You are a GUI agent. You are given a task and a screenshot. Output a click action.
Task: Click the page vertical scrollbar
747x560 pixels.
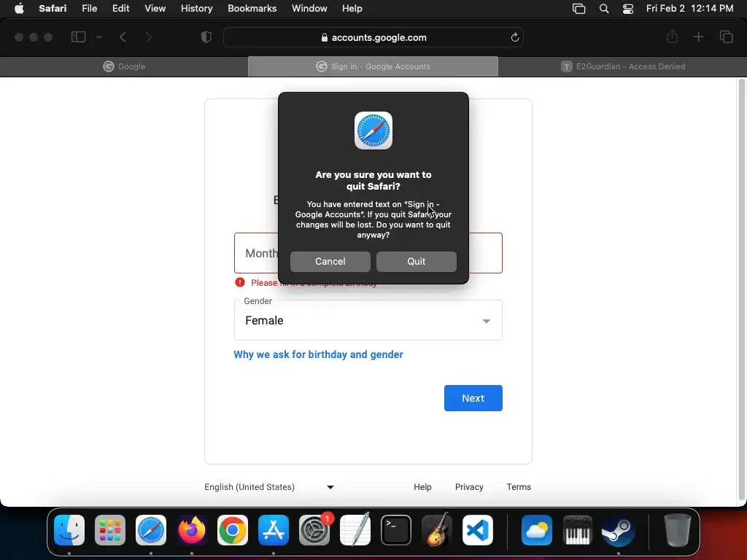(741, 290)
